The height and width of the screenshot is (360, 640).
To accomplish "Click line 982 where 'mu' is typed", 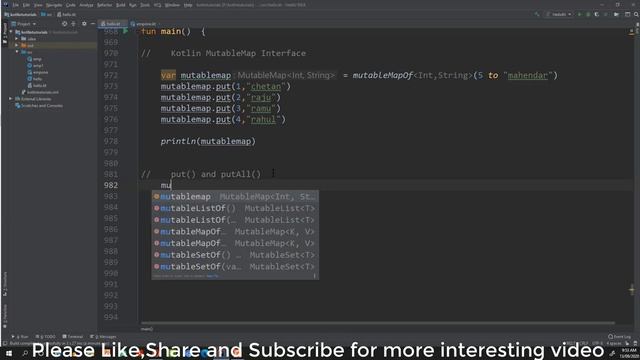I will [166, 185].
